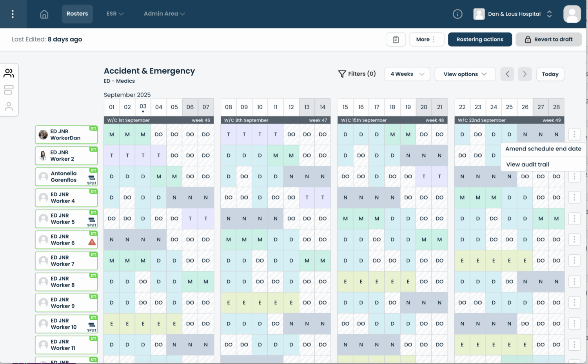This screenshot has height=364, width=588.
Task: Click the info circle icon
Action: (x=457, y=14)
